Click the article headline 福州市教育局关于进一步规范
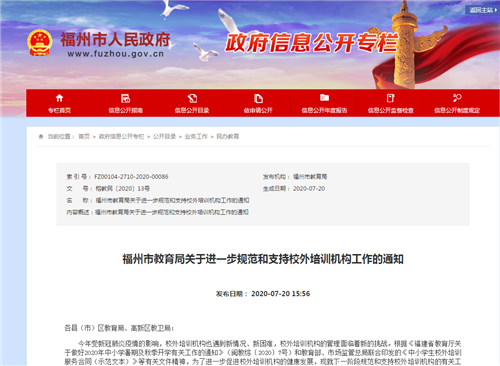 pos(263,259)
